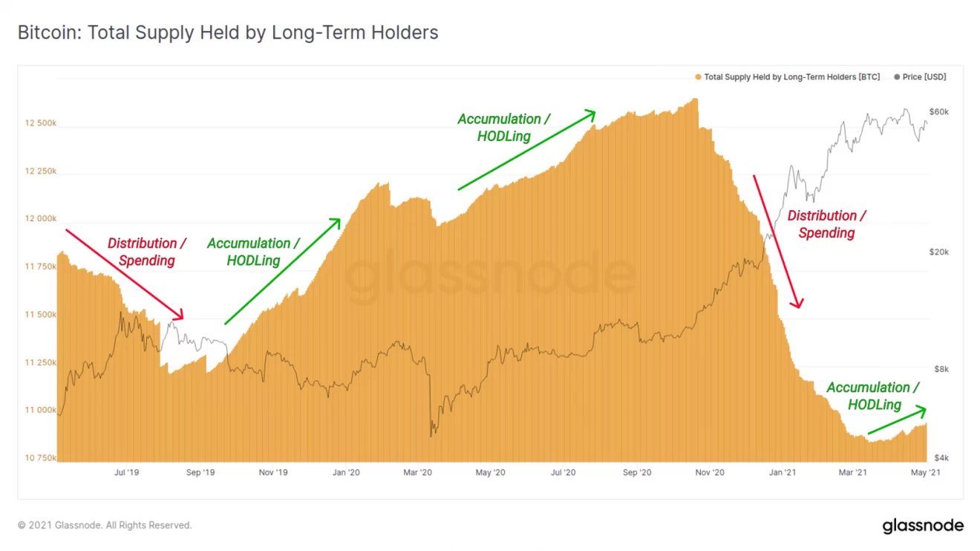Viewport: 980px width, 551px height.
Task: Select the Mar '20 date axis label
Action: pyautogui.click(x=418, y=472)
